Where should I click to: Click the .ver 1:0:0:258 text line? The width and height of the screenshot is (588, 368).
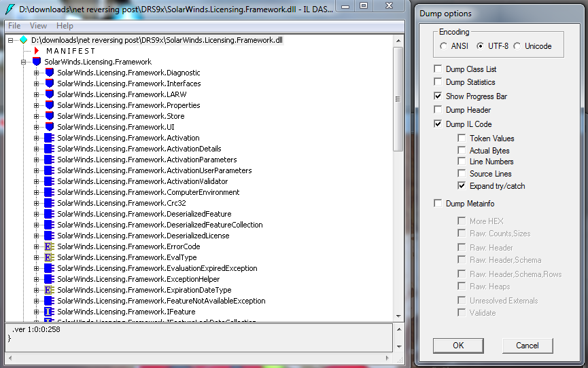click(x=37, y=329)
